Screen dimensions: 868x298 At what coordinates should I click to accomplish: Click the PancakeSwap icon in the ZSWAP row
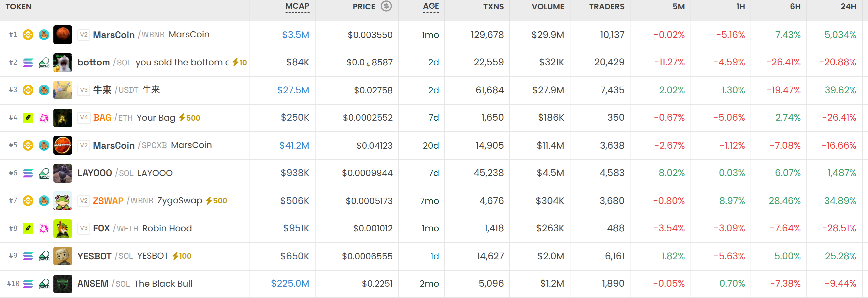44,201
